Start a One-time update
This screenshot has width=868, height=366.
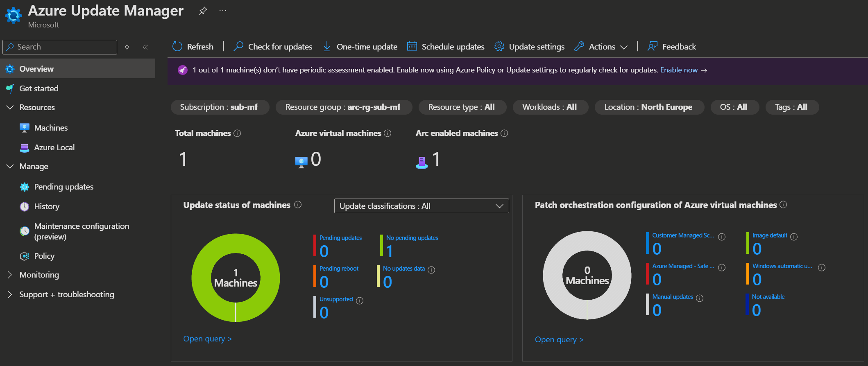pyautogui.click(x=360, y=47)
